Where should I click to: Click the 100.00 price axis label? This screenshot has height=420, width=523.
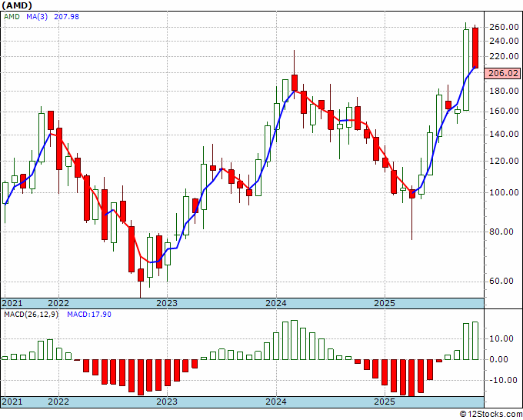tap(503, 192)
